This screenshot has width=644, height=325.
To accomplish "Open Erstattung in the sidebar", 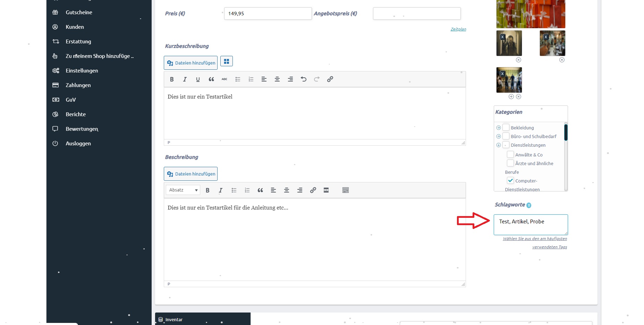I will pyautogui.click(x=78, y=41).
